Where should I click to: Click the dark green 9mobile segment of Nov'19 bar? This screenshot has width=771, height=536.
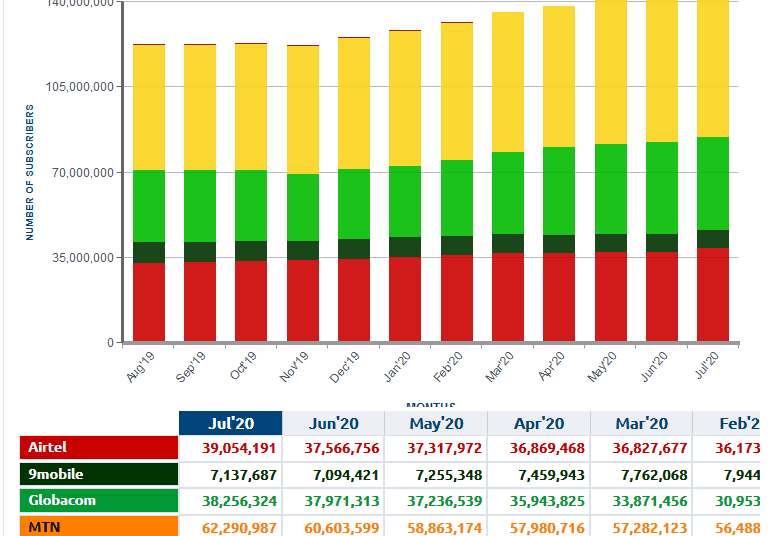pos(303,250)
